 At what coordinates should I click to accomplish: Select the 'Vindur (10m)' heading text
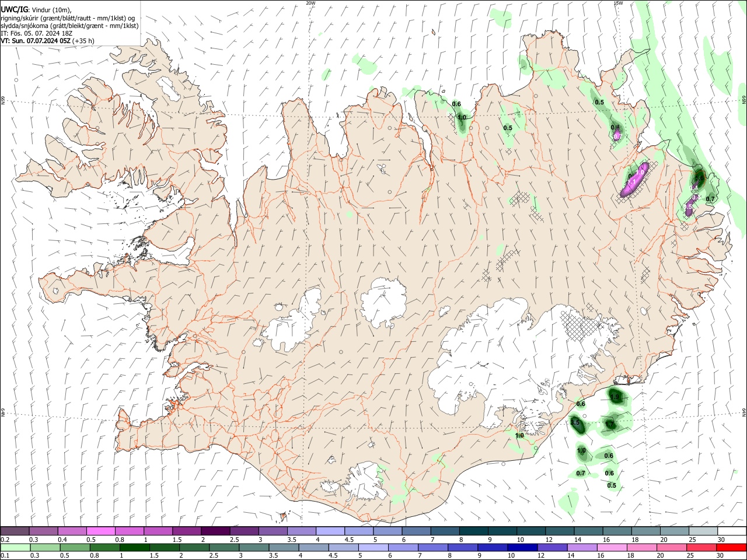(x=51, y=10)
